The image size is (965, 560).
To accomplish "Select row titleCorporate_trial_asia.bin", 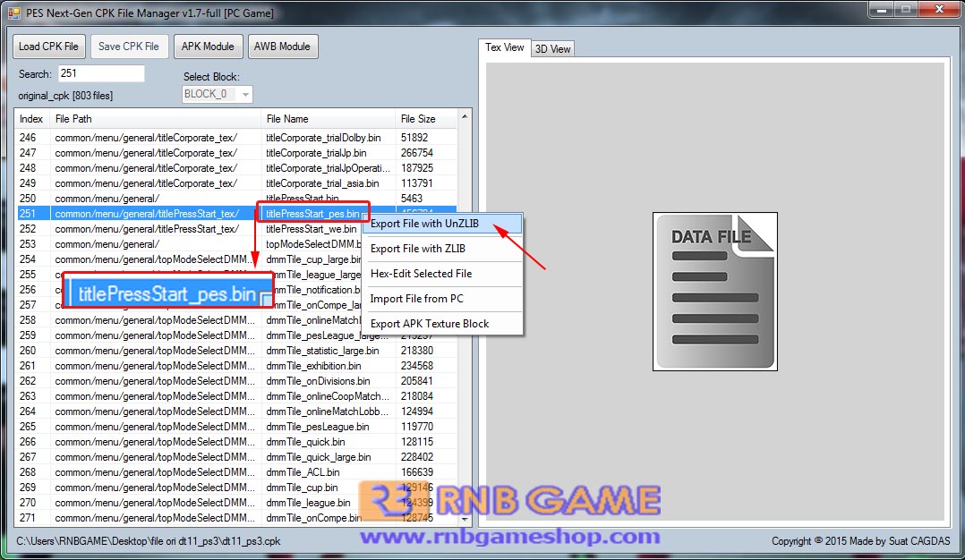I will 235,183.
